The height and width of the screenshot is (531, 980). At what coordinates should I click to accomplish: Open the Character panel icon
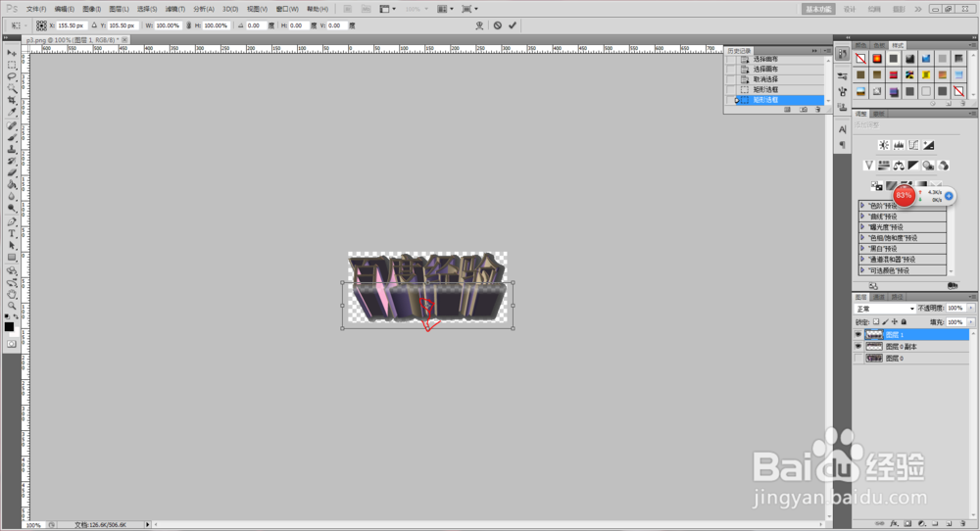pos(843,129)
